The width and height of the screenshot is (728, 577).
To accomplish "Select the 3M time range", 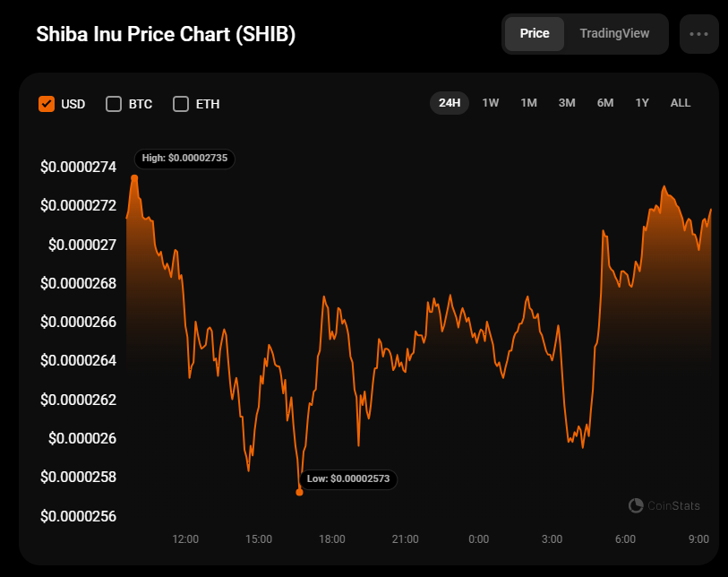I will pos(567,103).
